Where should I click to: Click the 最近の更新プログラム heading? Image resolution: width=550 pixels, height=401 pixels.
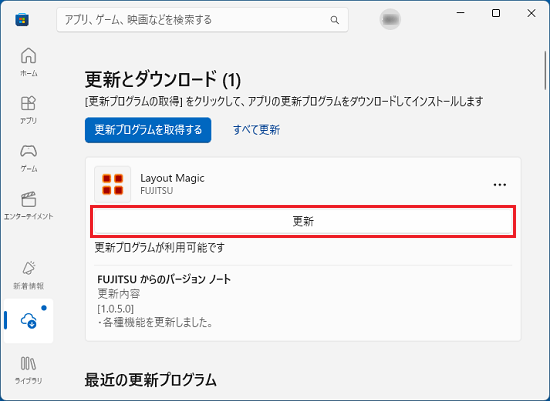pyautogui.click(x=150, y=380)
